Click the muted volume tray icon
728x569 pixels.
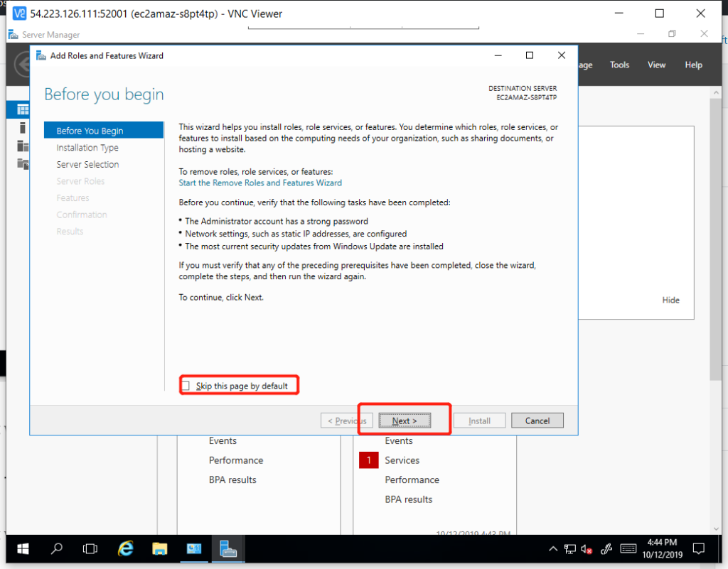pos(587,548)
